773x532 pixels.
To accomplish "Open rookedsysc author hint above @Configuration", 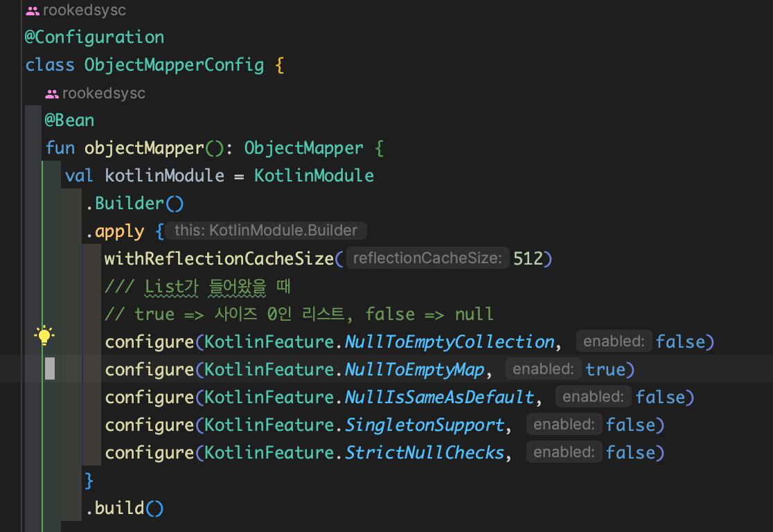I will pyautogui.click(x=85, y=10).
